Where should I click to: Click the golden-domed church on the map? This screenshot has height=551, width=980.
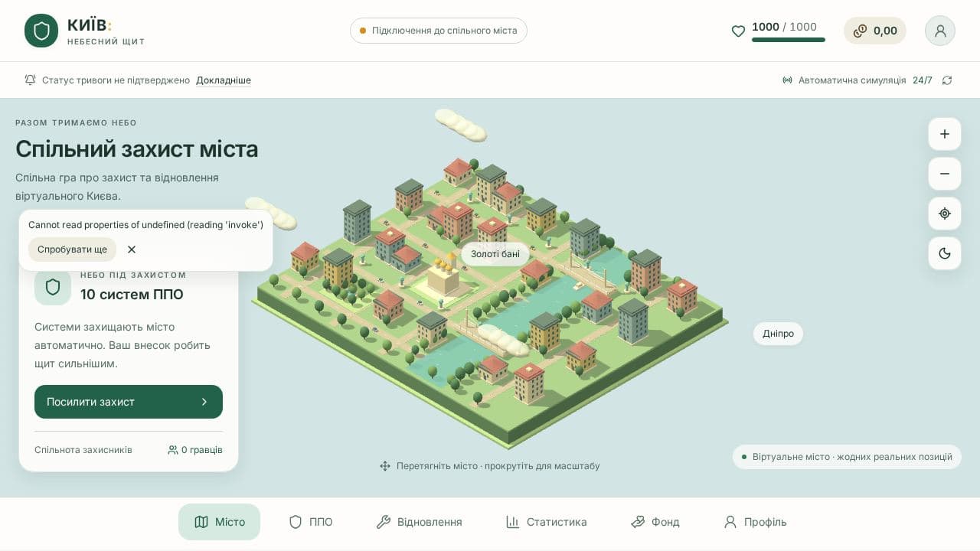tap(443, 275)
